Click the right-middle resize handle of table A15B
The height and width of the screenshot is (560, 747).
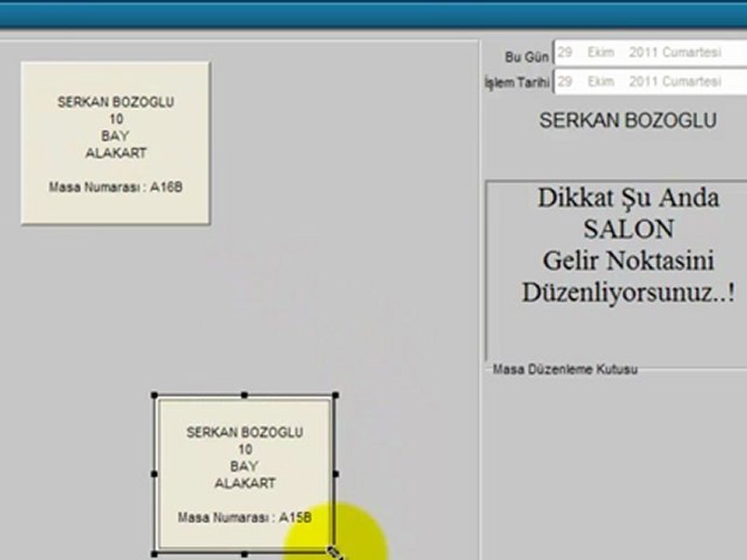[x=335, y=474]
